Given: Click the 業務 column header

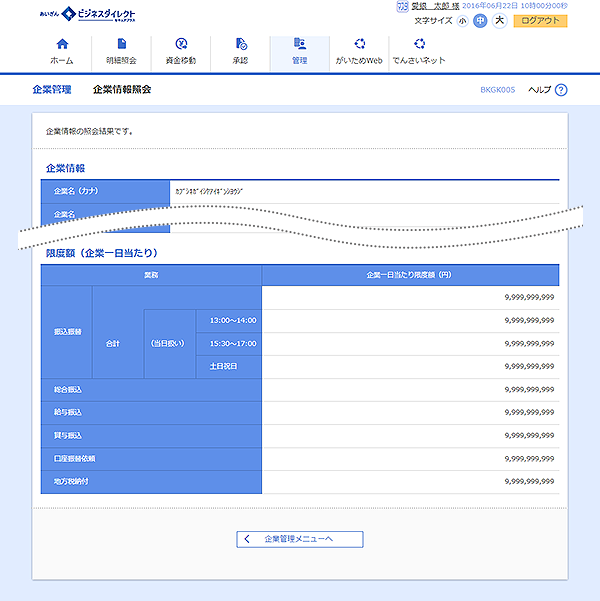Looking at the screenshot, I should tap(151, 275).
